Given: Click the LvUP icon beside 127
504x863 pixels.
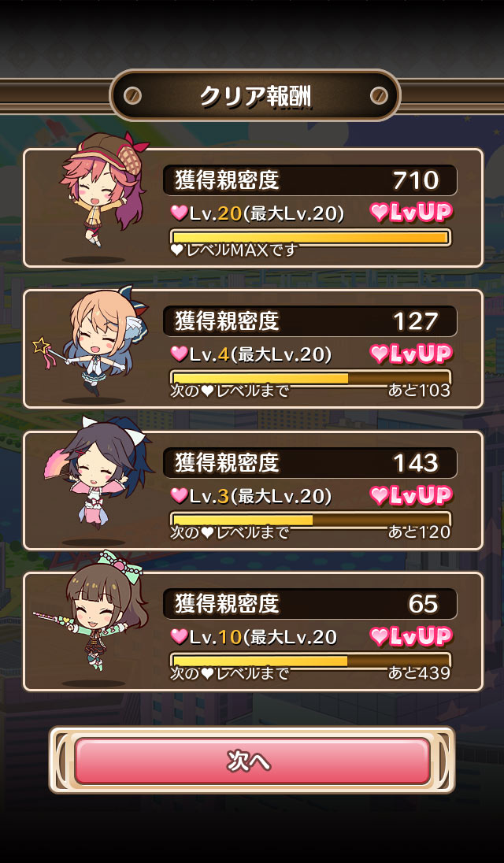Looking at the screenshot, I should 411,354.
